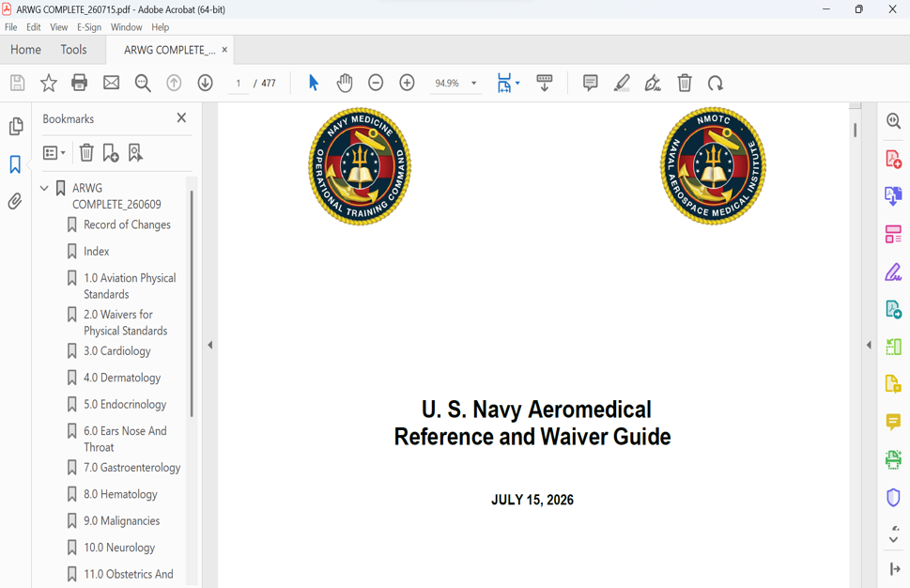Go to 5.0 Endocrinology bookmark

[125, 405]
